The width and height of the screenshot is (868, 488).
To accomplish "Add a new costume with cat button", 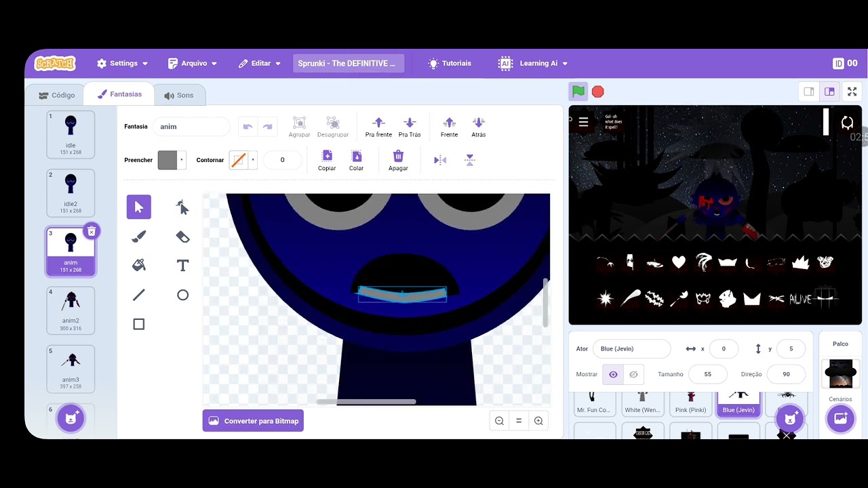I will point(71,418).
